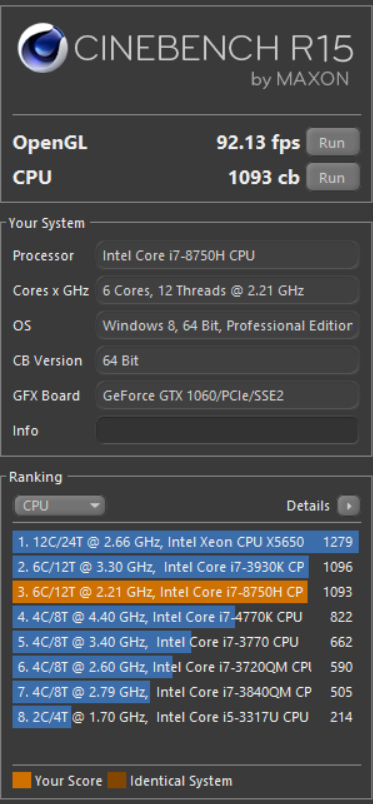
Task: Click the Details arrow icon
Action: click(x=348, y=506)
